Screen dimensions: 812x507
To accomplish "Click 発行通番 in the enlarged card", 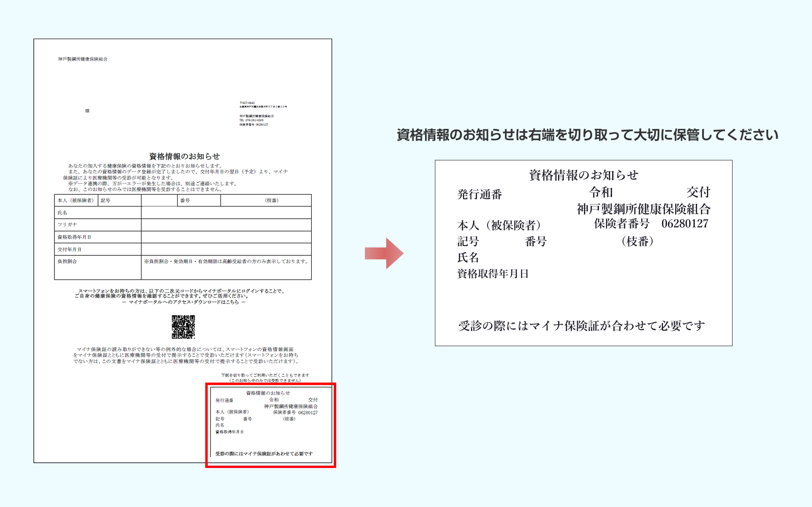I will [480, 195].
